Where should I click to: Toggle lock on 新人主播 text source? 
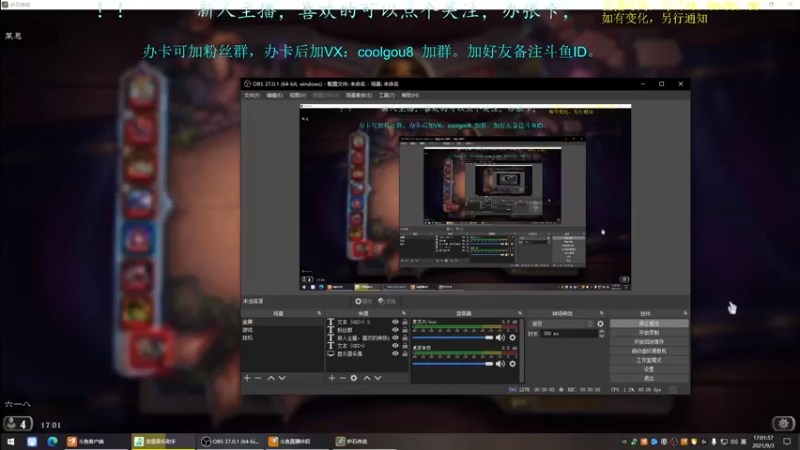405,338
